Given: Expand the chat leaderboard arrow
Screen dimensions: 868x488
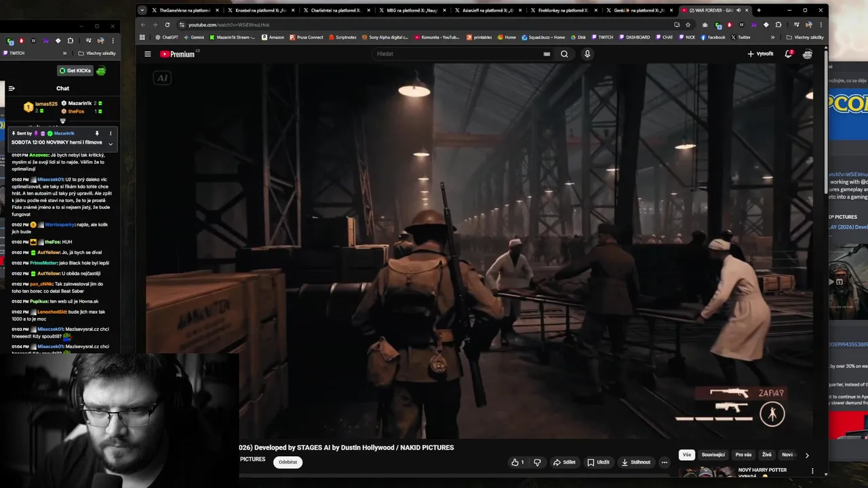Looking at the screenshot, I should [62, 121].
